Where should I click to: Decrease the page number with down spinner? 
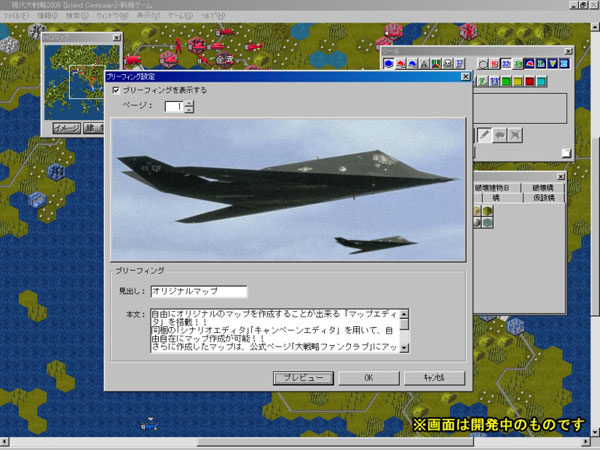(188, 109)
